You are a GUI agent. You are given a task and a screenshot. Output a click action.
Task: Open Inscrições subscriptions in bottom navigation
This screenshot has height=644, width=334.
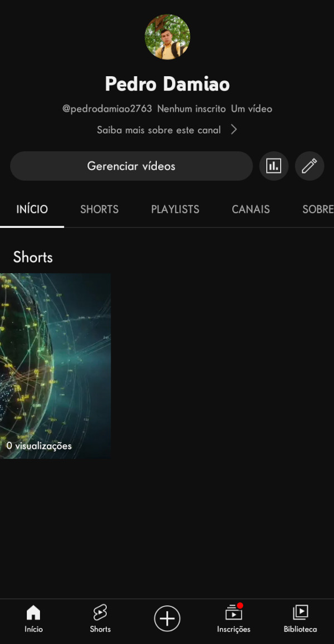(x=234, y=619)
